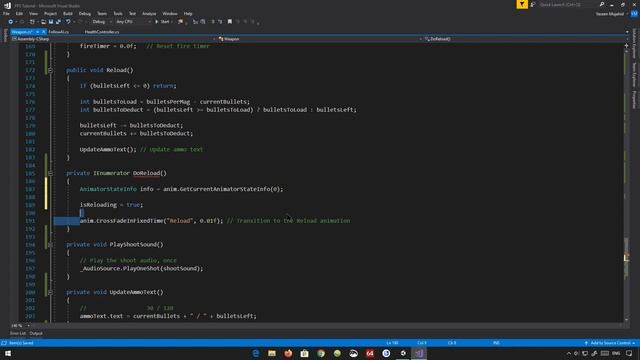Viewport: 640px width, 360px height.
Task: Click the bookmark toolbar icon
Action: point(230,22)
